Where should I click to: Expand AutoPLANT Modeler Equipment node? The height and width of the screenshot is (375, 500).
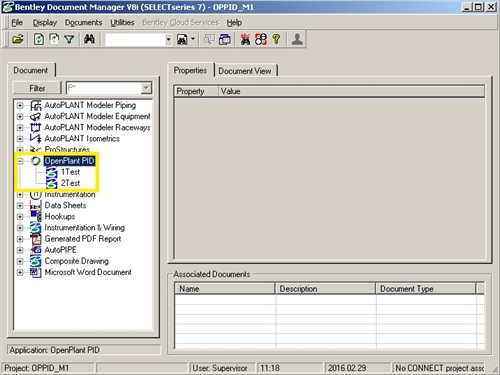[x=20, y=117]
